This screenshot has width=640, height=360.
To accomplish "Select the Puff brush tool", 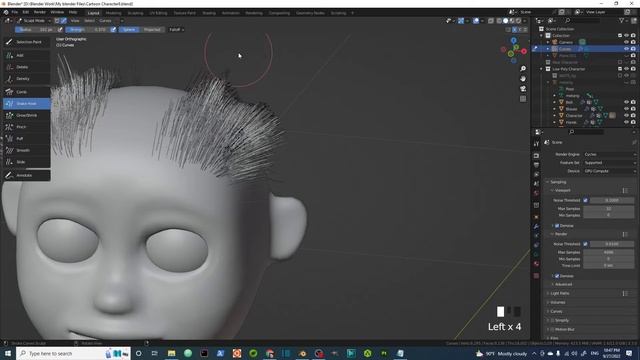I will (x=27, y=139).
